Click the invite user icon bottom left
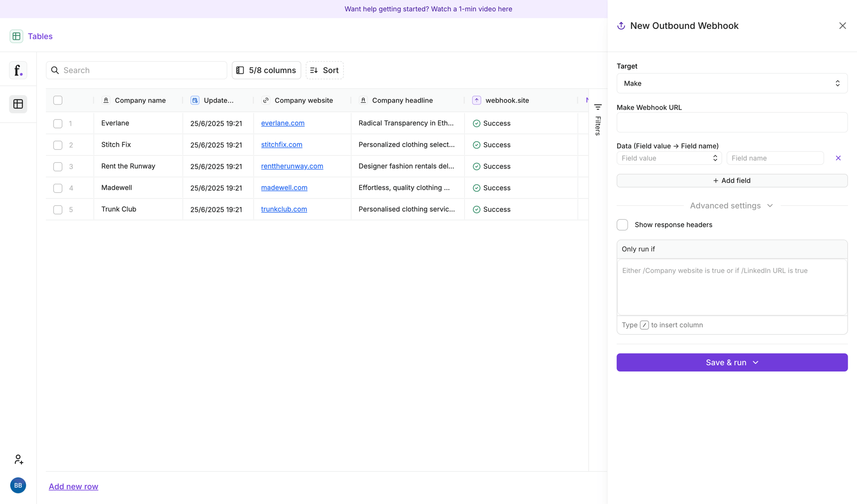Viewport: 857px width, 504px height. pos(18,459)
